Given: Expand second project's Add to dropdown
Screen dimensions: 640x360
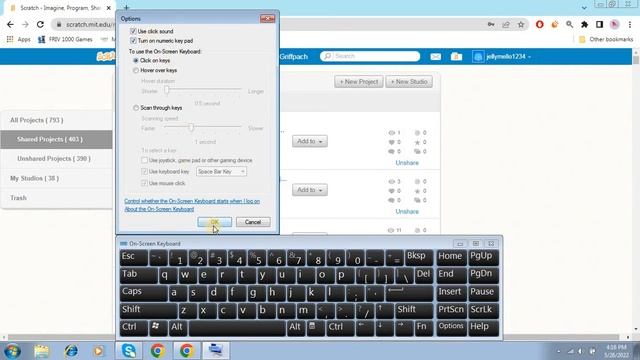Looking at the screenshot, I should click(x=310, y=190).
